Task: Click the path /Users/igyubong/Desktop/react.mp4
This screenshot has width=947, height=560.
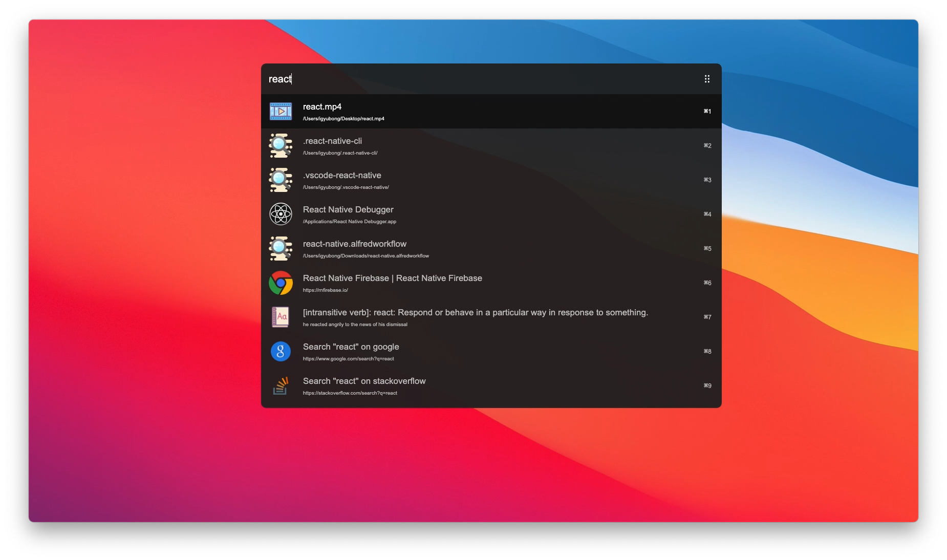Action: coord(343,119)
